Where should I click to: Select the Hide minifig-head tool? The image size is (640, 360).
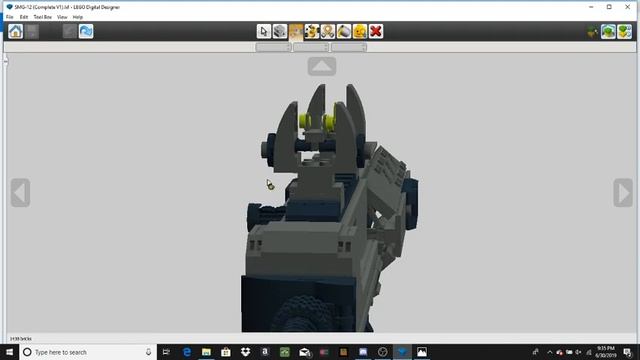point(360,31)
